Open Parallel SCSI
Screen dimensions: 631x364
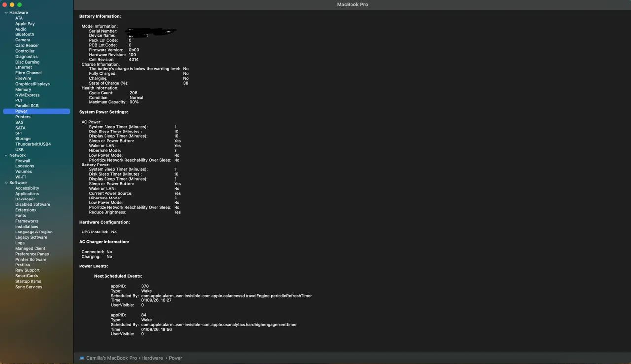click(x=28, y=106)
